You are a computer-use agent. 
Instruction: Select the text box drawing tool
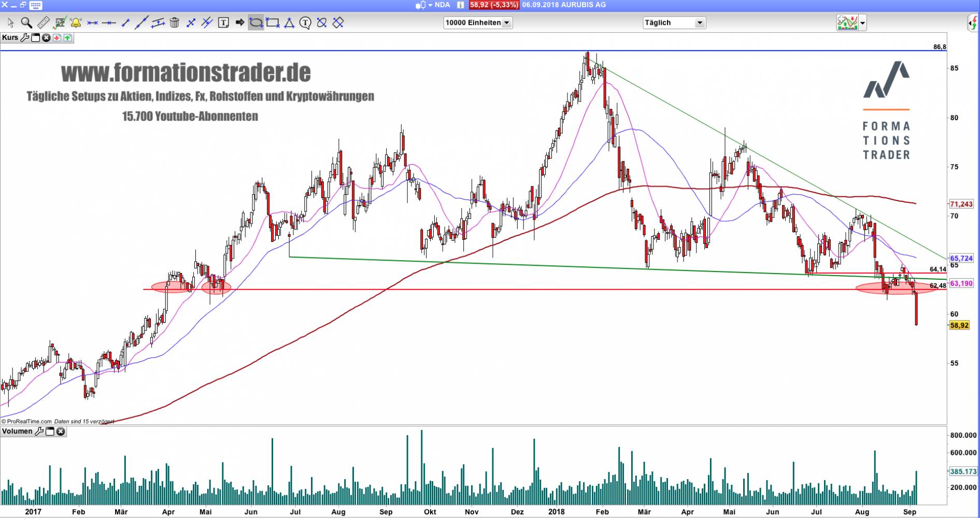coord(223,23)
